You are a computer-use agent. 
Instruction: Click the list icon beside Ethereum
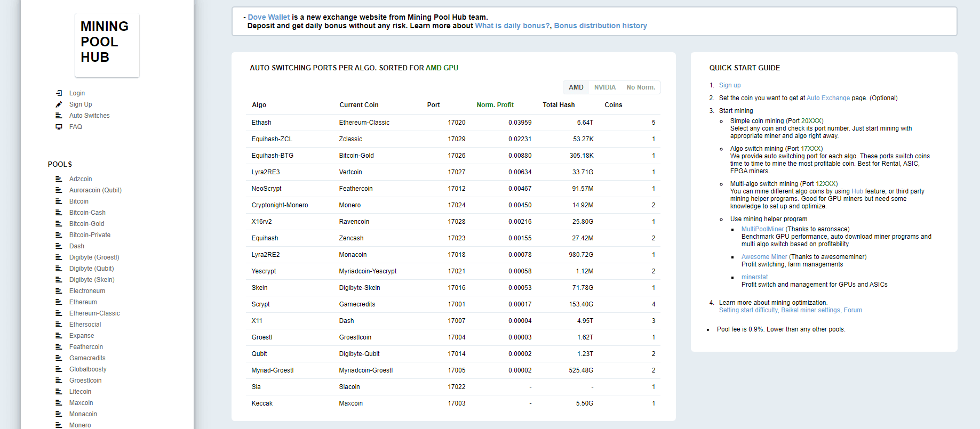click(59, 302)
